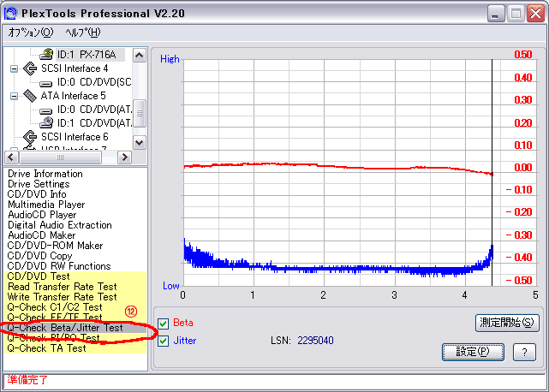
Task: Open Read Transfer Rate Test
Action: point(62,287)
